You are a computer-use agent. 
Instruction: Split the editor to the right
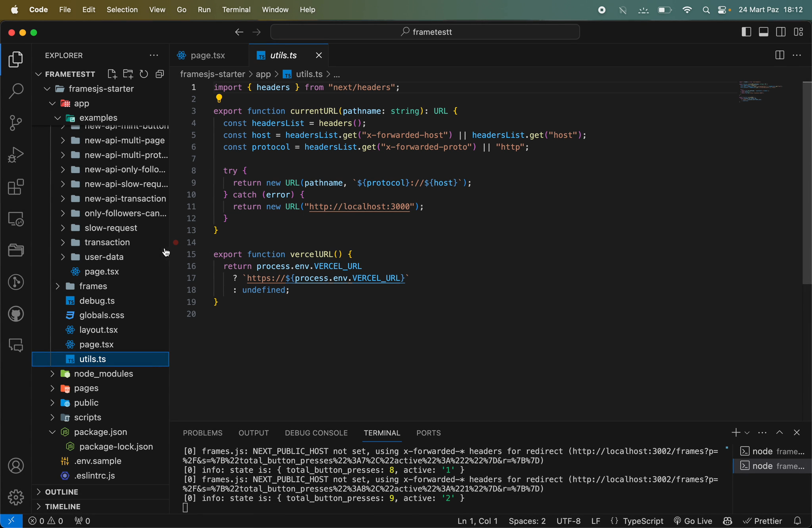(x=779, y=55)
